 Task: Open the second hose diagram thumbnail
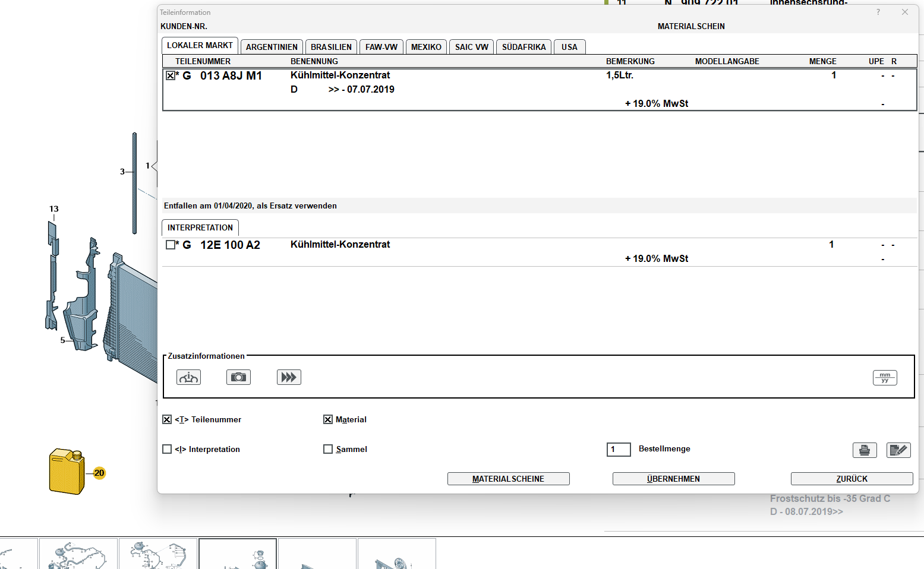tap(157, 554)
